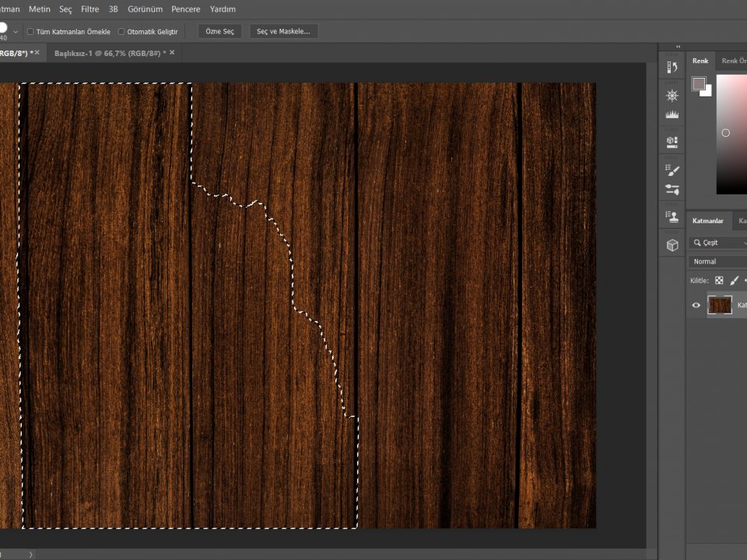Open the Tool Presets panel icon
The width and height of the screenshot is (747, 560).
(x=671, y=168)
